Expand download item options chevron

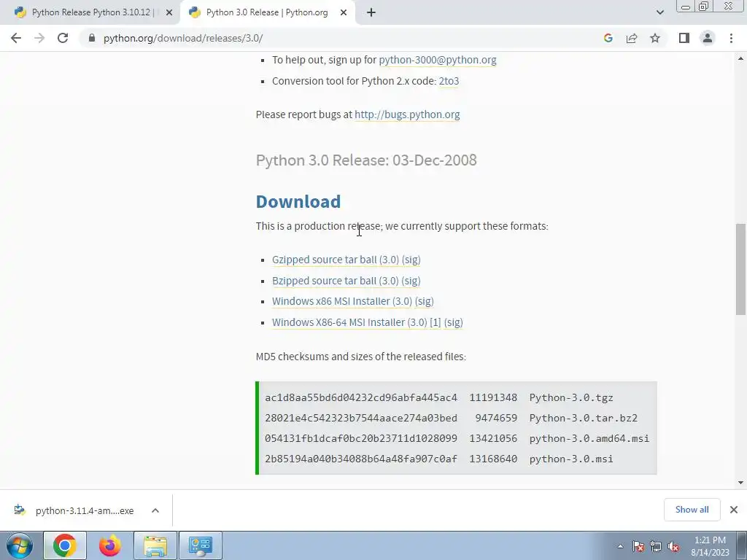point(155,510)
